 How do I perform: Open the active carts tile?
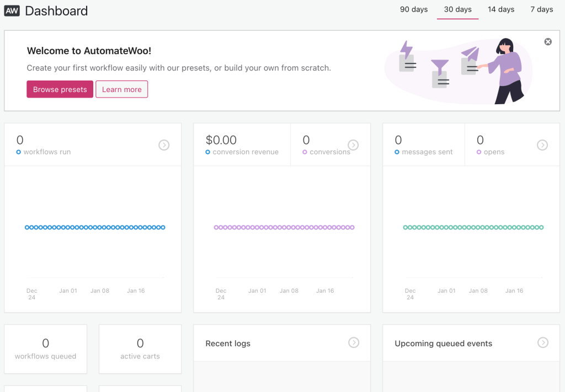[140, 349]
